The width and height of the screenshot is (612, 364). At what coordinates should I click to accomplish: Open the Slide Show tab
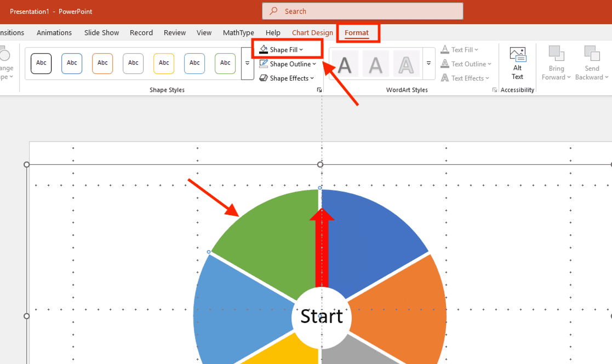pos(101,33)
